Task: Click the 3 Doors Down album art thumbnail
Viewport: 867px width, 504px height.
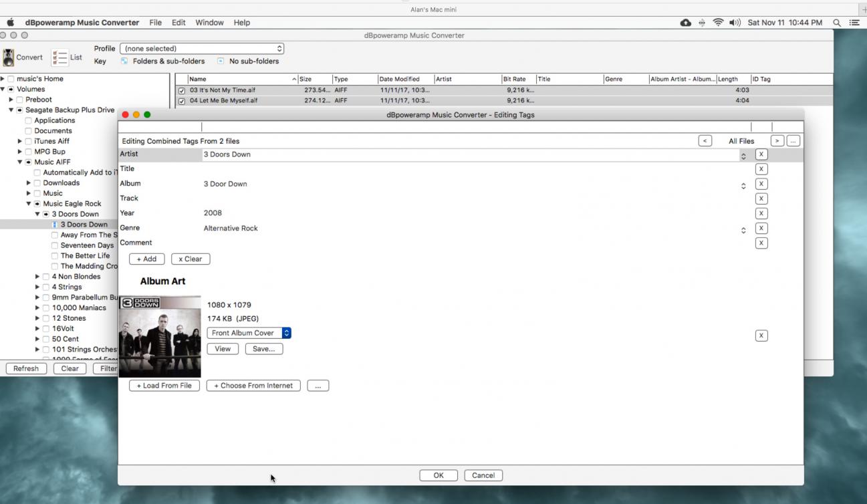Action: 160,336
